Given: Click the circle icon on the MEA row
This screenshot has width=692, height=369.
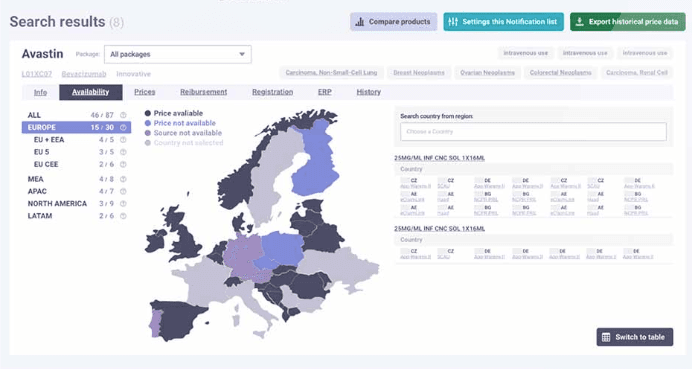Looking at the screenshot, I should 123,179.
